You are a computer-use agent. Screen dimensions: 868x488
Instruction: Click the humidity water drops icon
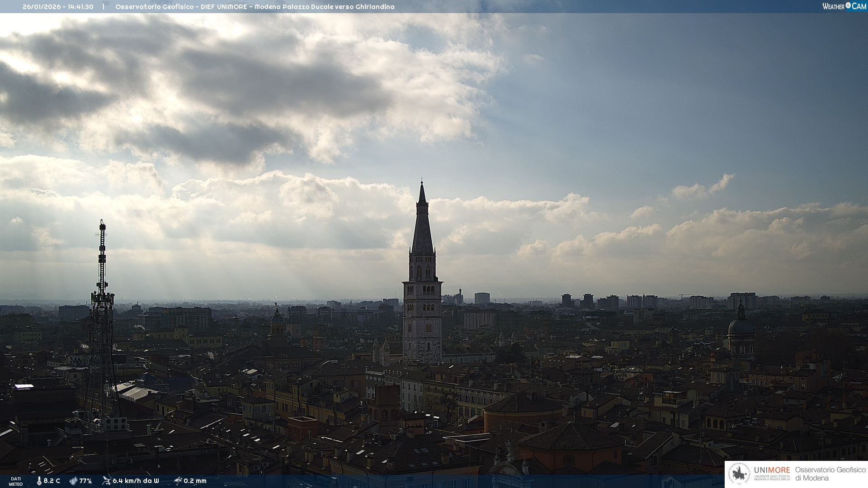(73, 481)
